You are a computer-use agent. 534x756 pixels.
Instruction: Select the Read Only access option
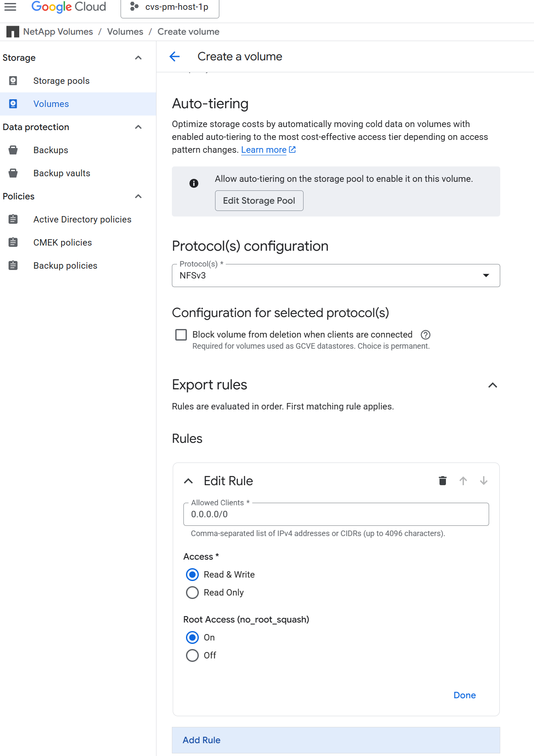tap(192, 593)
